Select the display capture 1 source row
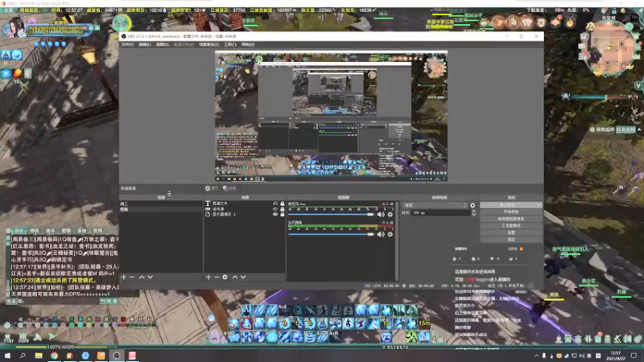 point(245,214)
